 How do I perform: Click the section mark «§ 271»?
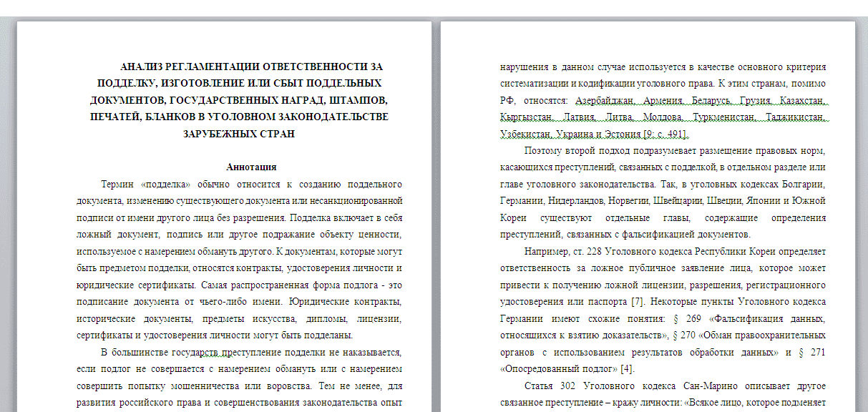pos(813,353)
